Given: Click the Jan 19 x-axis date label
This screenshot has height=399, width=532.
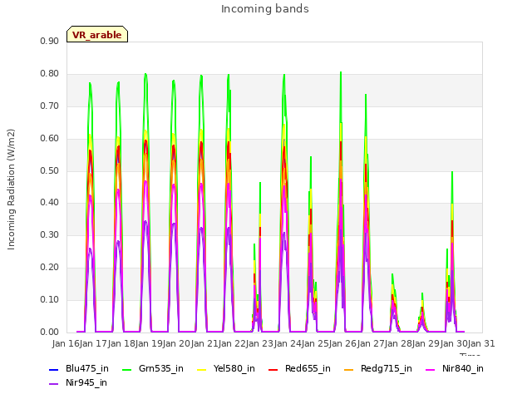Looking at the screenshot, I should [149, 343].
